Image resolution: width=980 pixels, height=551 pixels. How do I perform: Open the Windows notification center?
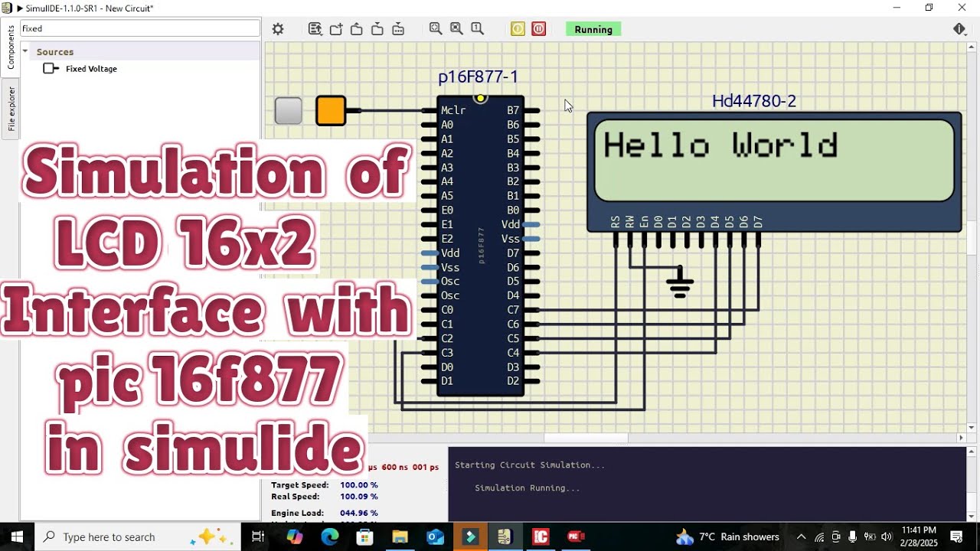pos(957,536)
